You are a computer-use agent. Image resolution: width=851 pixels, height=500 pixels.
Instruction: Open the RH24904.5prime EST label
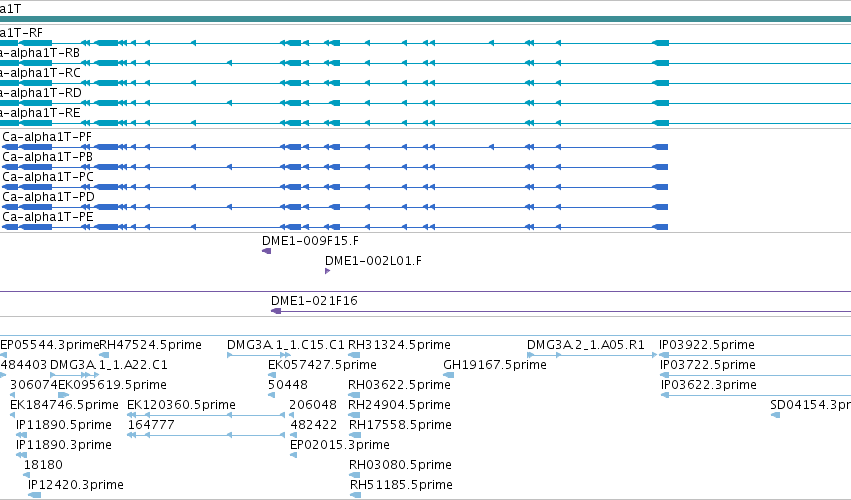[x=400, y=405]
